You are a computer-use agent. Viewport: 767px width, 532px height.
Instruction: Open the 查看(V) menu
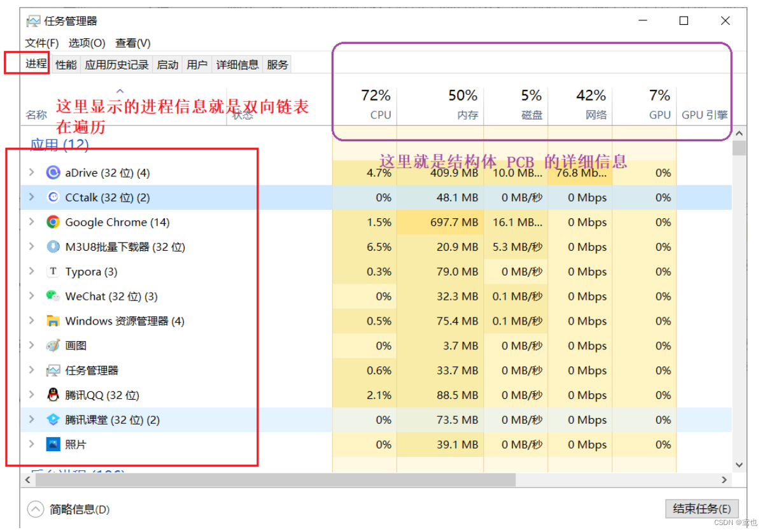[x=133, y=43]
